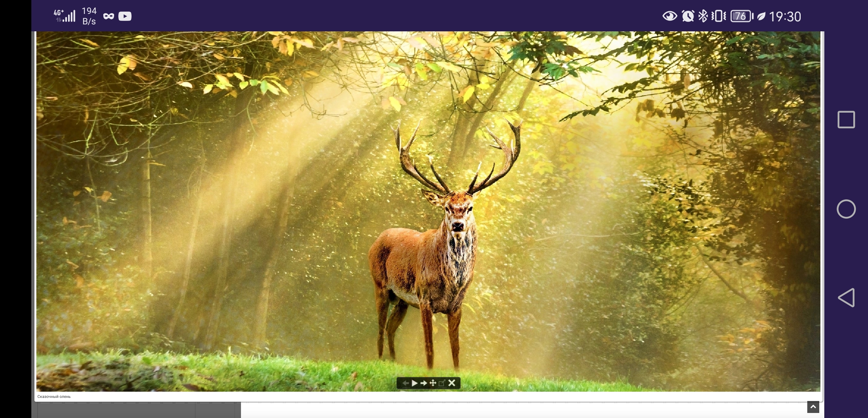Viewport: 868px width, 418px height.
Task: Click the 'Сказочный олень' image caption
Action: tap(54, 397)
